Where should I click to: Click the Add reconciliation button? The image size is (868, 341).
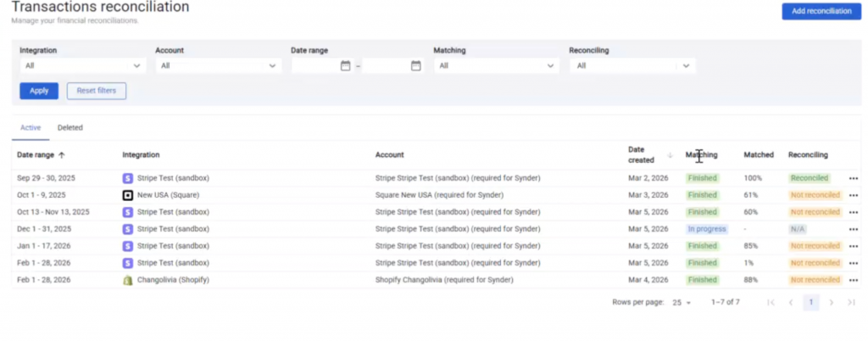[821, 11]
